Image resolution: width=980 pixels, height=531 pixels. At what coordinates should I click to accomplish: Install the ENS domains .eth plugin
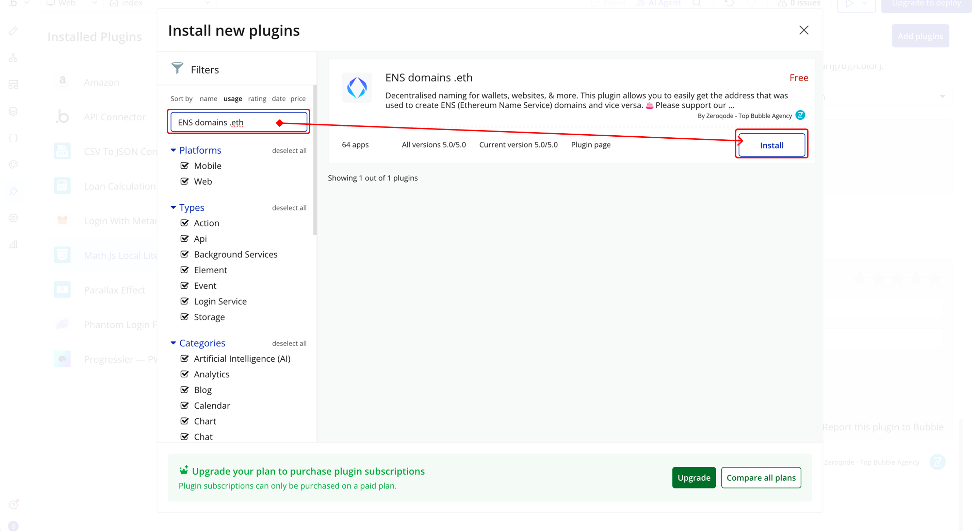point(771,145)
